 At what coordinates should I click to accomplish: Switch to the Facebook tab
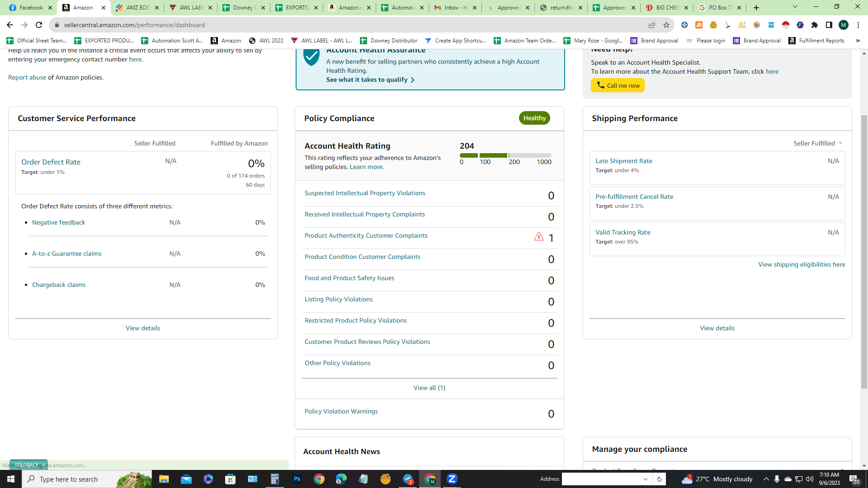click(x=31, y=8)
